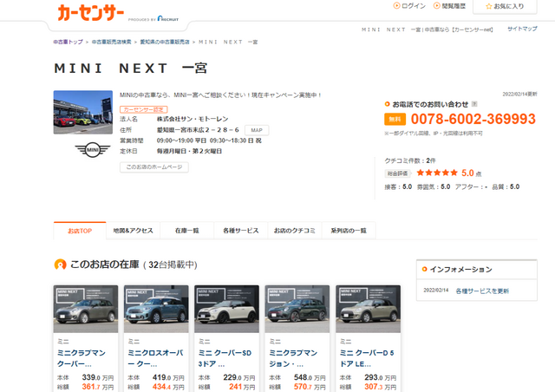
Task: Switch to 地図&アクセス tab
Action: click(133, 231)
